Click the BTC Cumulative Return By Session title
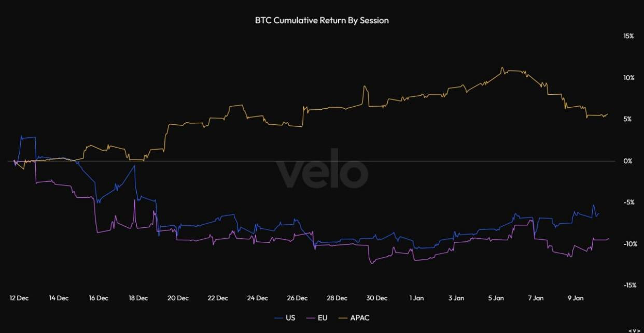The width and height of the screenshot is (644, 333). [321, 21]
